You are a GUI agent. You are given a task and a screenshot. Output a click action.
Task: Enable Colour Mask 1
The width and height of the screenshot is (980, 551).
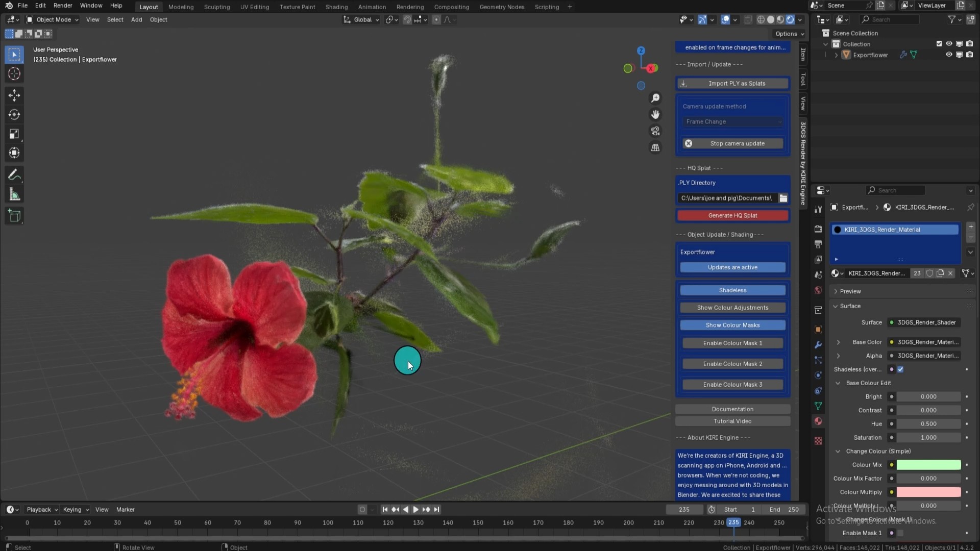click(x=732, y=342)
